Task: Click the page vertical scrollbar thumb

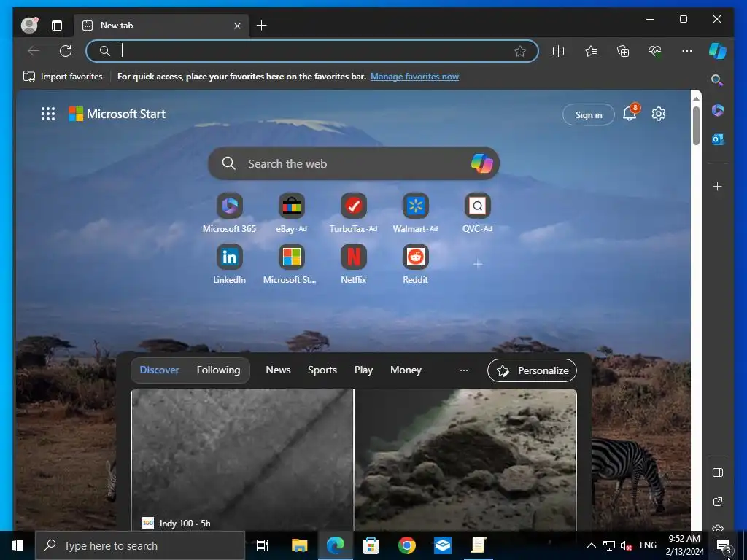Action: (x=696, y=125)
